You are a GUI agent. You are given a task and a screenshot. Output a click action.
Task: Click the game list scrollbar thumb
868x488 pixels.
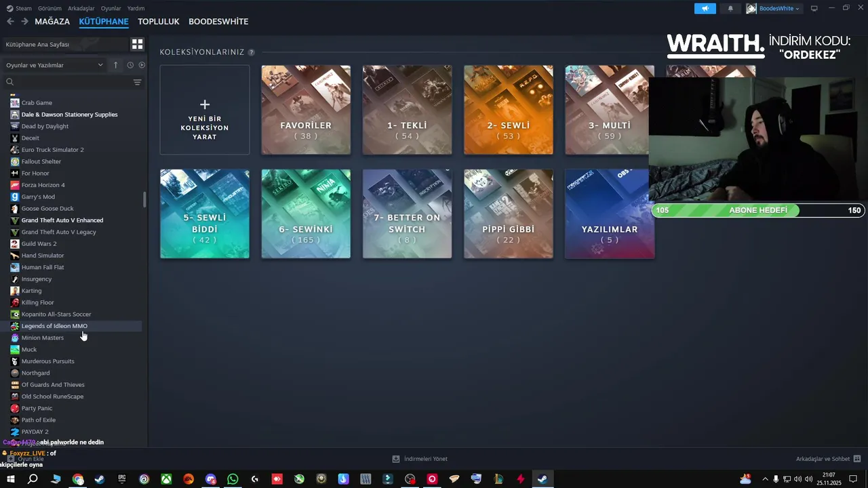144,200
